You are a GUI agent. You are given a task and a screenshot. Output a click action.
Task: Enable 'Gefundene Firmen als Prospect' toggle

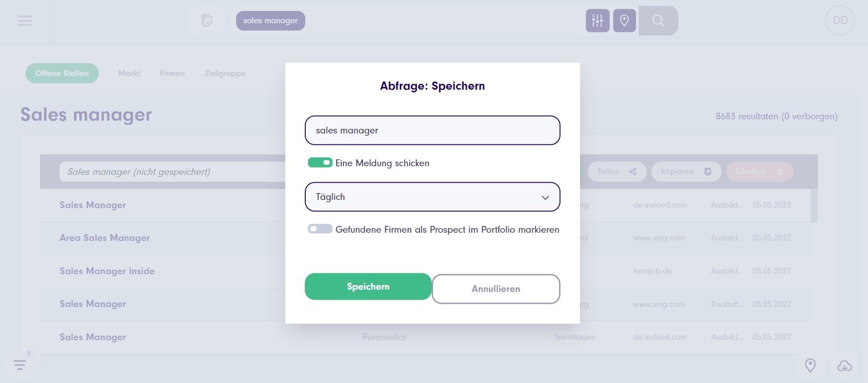click(320, 229)
